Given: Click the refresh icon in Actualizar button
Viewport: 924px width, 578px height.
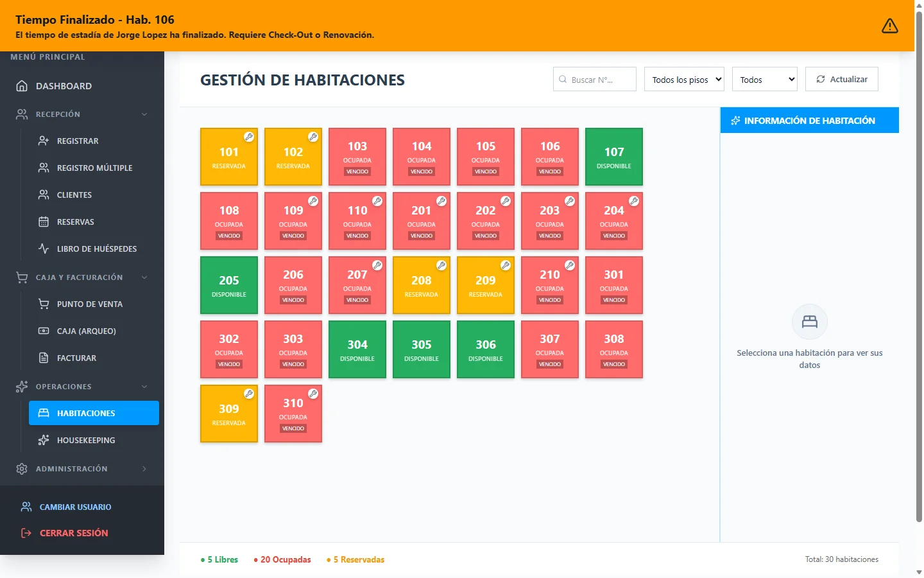Looking at the screenshot, I should (x=821, y=79).
